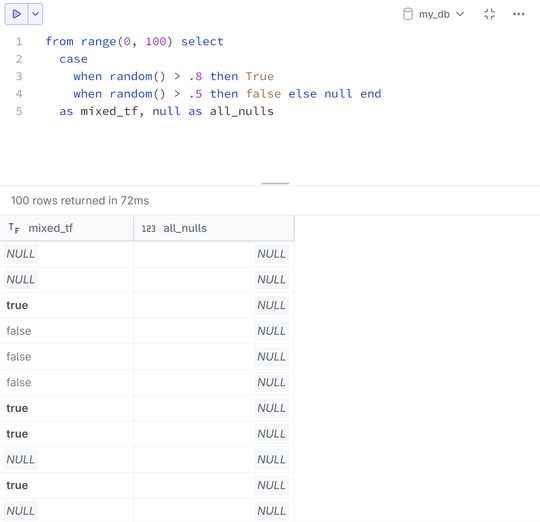Run the query with the play button

click(x=16, y=14)
